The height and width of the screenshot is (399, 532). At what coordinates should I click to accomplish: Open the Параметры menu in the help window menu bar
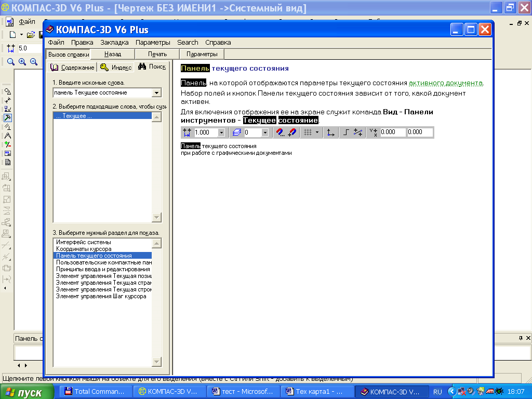(x=153, y=43)
